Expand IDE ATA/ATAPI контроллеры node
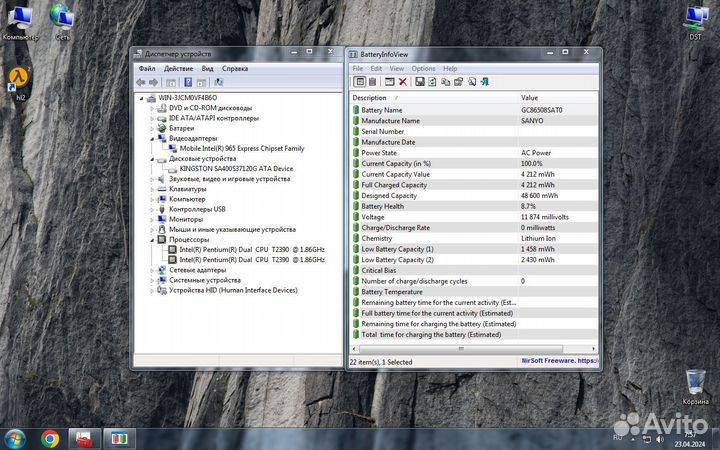This screenshot has width=720, height=450. pos(152,118)
